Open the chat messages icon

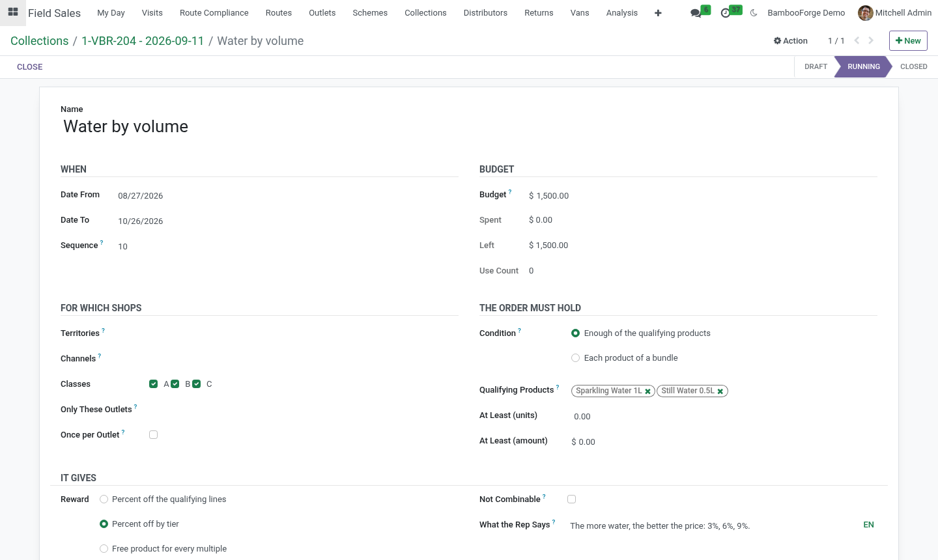click(x=696, y=13)
